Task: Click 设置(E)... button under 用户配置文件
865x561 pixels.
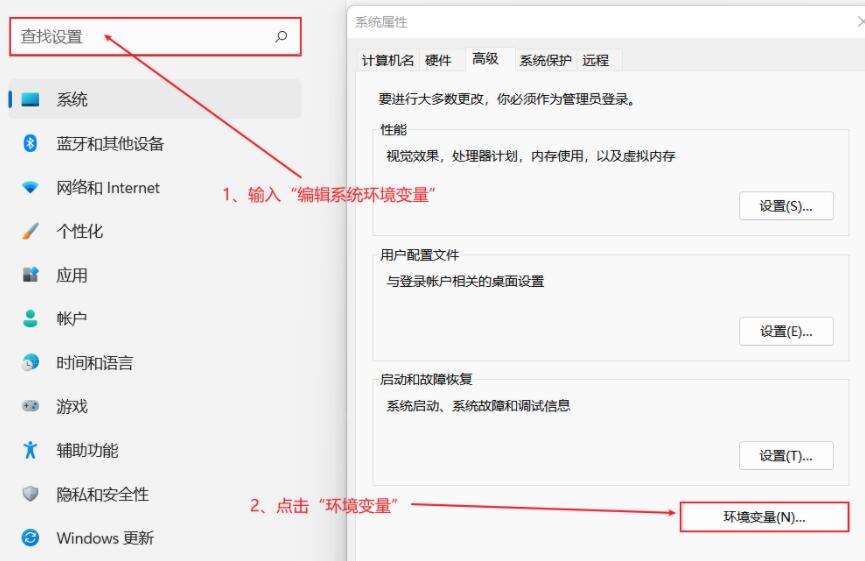Action: [x=786, y=332]
